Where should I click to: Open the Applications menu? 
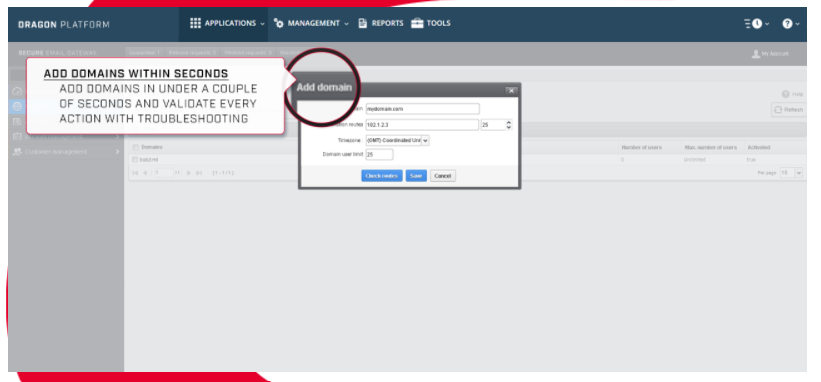225,23
